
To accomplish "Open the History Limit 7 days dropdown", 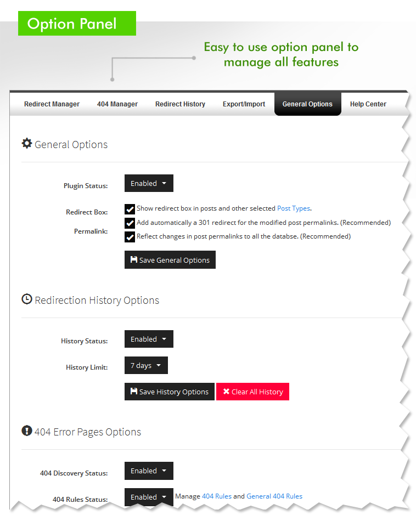I will point(146,366).
